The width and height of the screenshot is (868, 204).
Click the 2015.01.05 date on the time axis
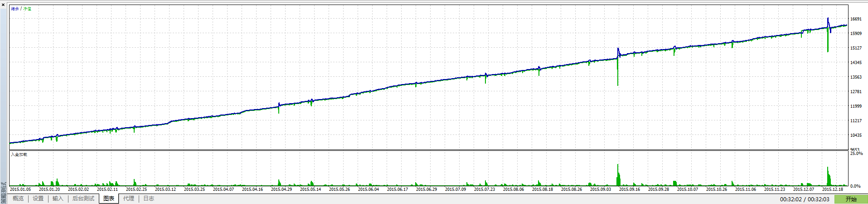[x=20, y=189]
